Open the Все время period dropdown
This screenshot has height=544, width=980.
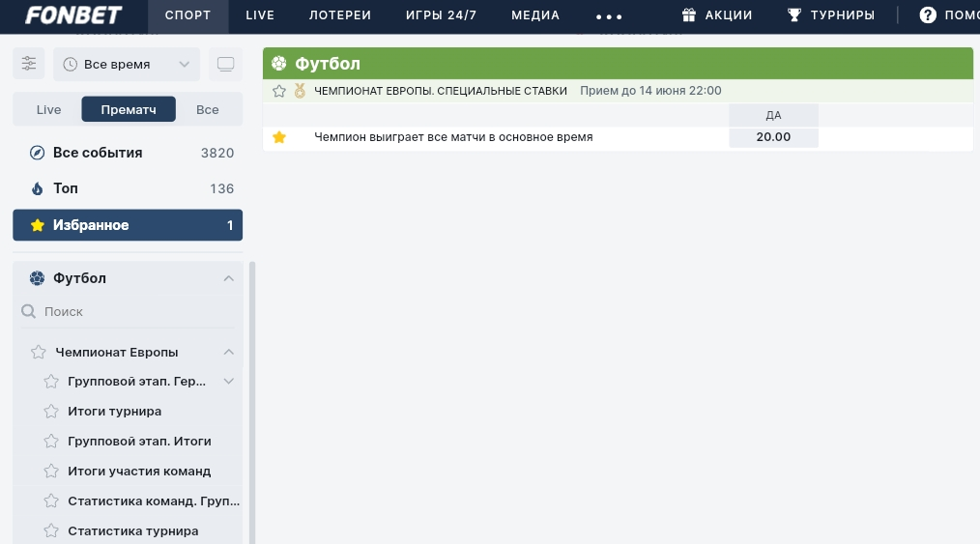point(127,64)
